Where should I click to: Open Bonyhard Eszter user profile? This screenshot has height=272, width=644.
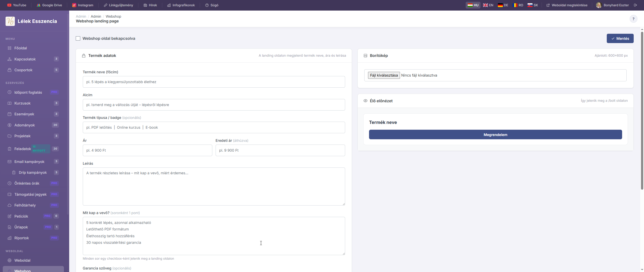(x=612, y=5)
